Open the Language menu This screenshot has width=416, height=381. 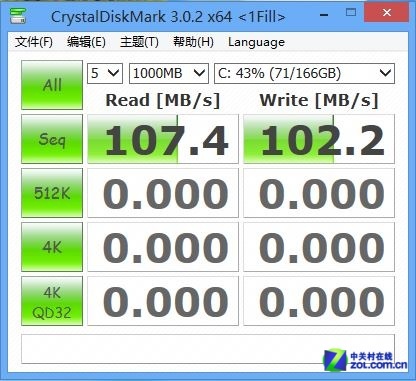pos(256,42)
